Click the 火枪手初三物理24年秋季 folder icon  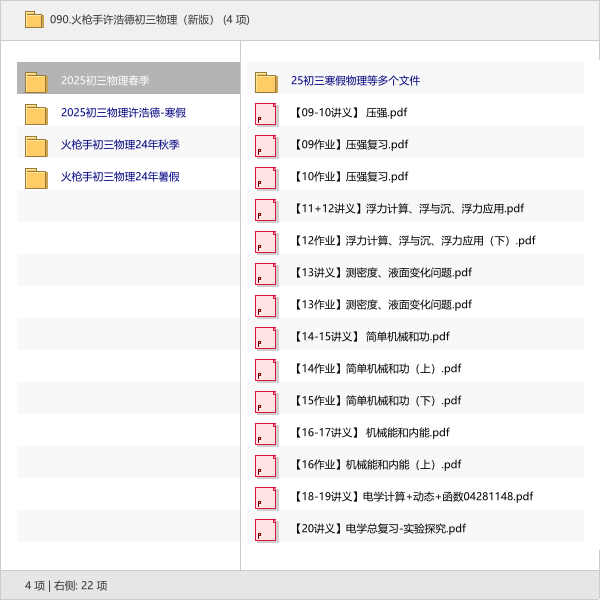(x=36, y=146)
